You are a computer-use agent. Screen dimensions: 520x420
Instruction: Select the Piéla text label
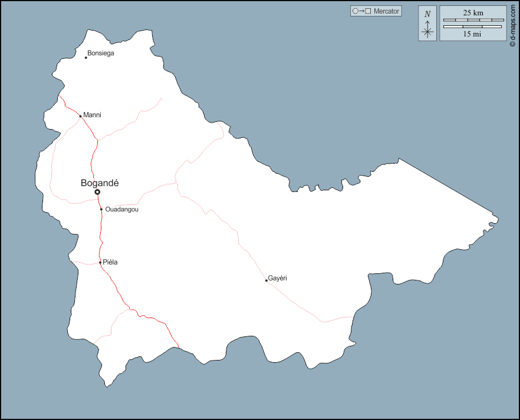110,262
